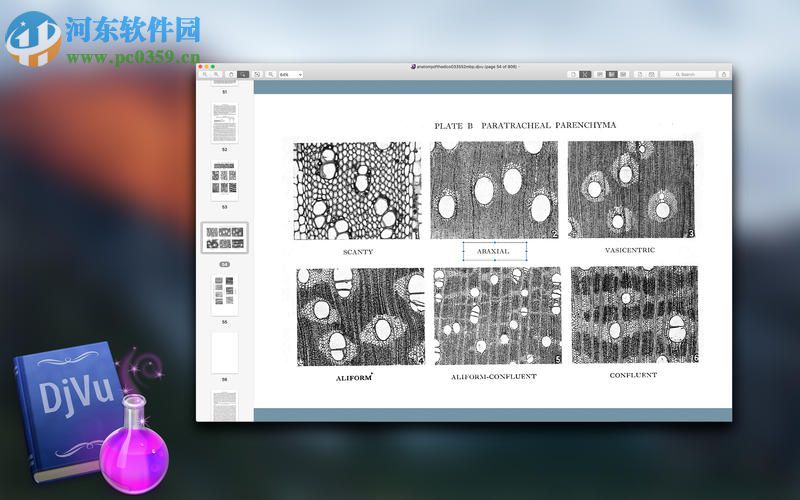Image resolution: width=800 pixels, height=500 pixels.
Task: Open page 53 thumbnail in the sidebar
Action: pos(224,181)
